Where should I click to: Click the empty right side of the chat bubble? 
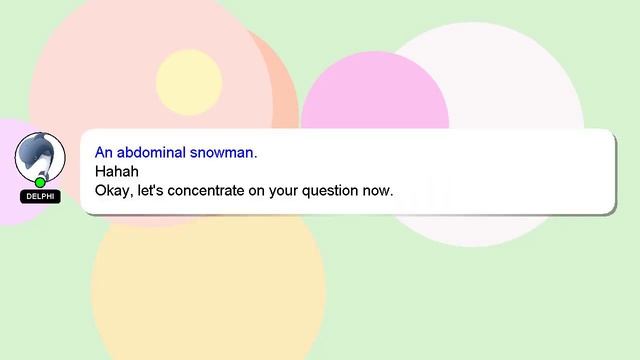point(506,171)
